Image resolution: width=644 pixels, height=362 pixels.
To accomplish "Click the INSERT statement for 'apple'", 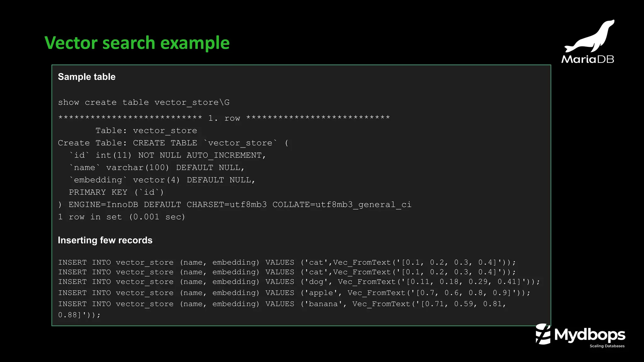I will (294, 293).
